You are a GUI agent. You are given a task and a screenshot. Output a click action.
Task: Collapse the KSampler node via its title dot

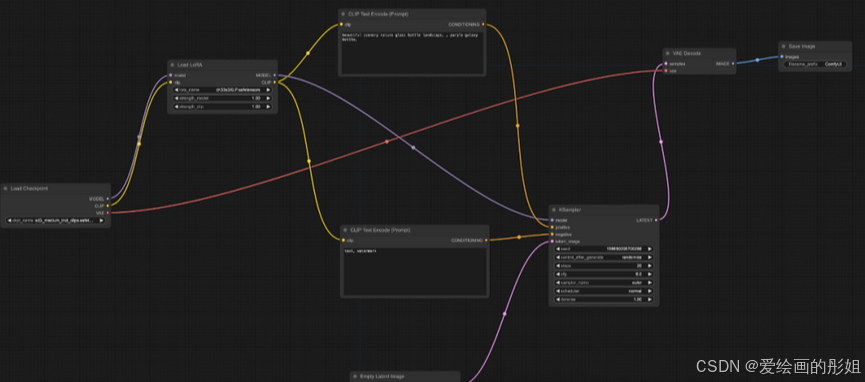tap(554, 210)
